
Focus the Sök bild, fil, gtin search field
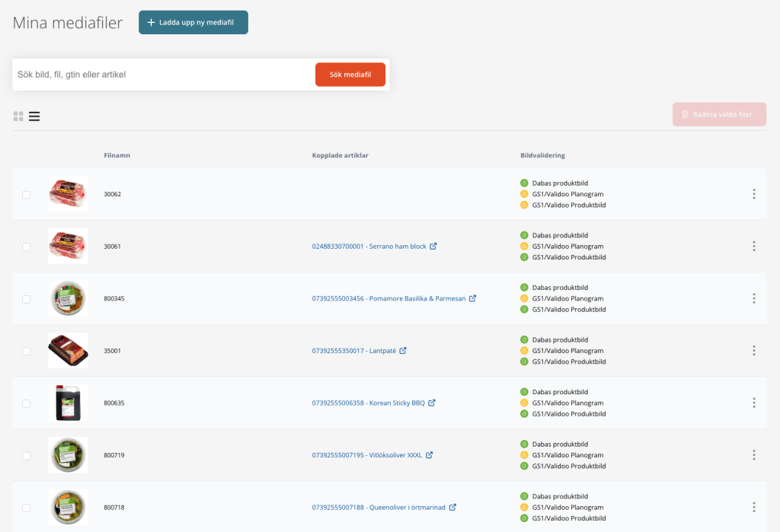(164, 75)
